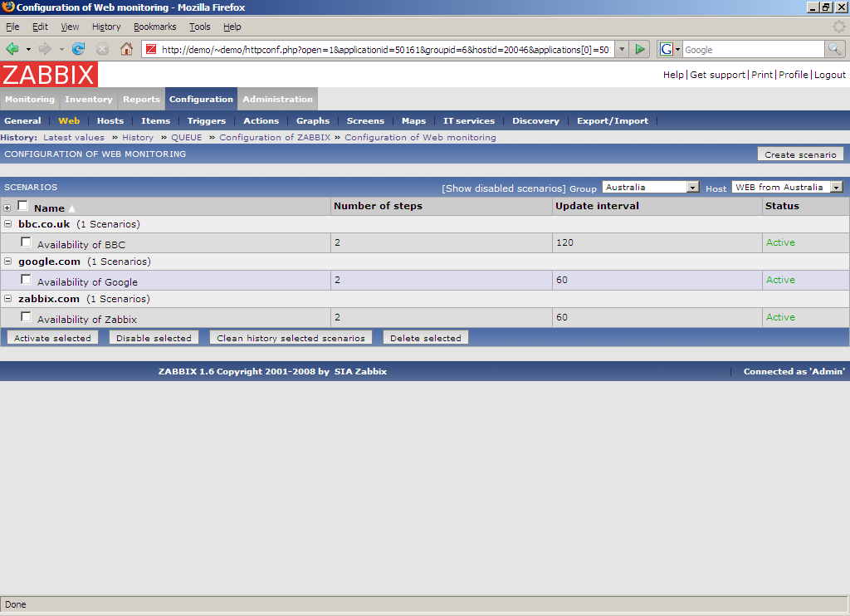
Task: Open the address bar URL history dropdown
Action: point(623,49)
